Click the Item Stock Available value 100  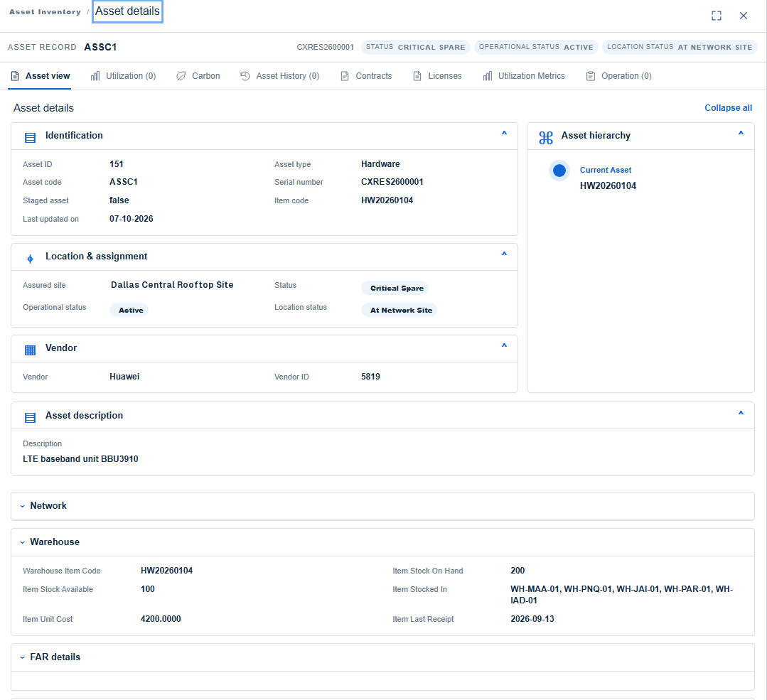point(148,589)
